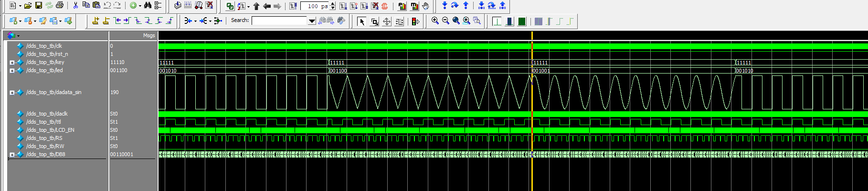Image resolution: width=868 pixels, height=191 pixels.
Task: Click the Paste clipboard icon
Action: (96, 5)
